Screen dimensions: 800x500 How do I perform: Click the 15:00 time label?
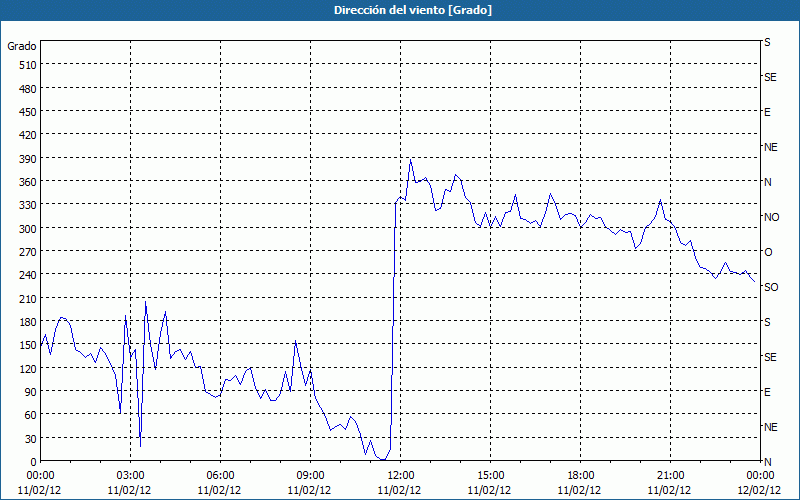490,476
